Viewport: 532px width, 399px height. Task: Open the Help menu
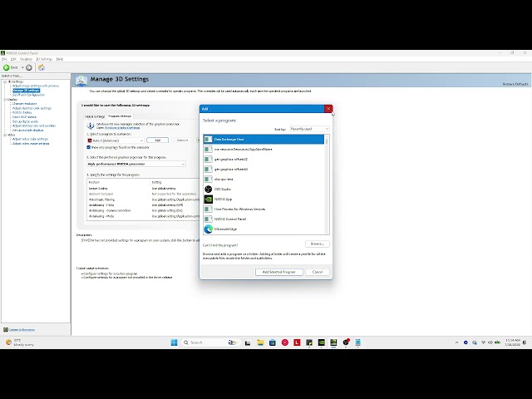tap(60, 59)
